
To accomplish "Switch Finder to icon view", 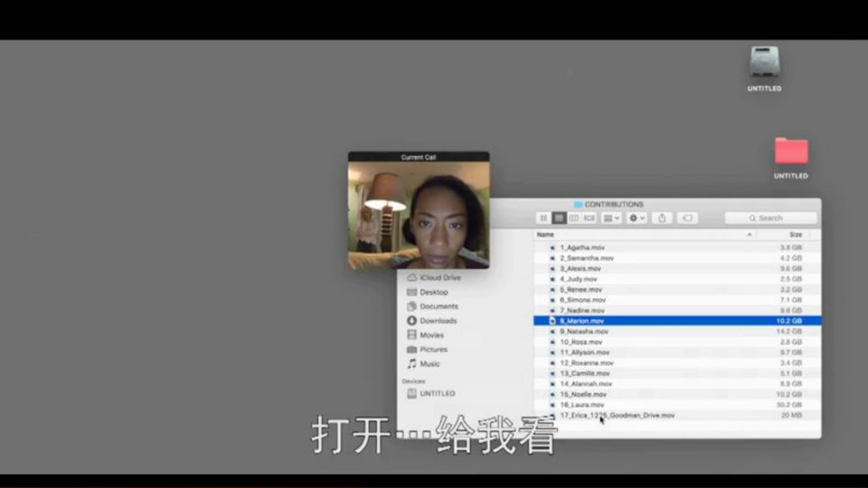I will tap(543, 218).
